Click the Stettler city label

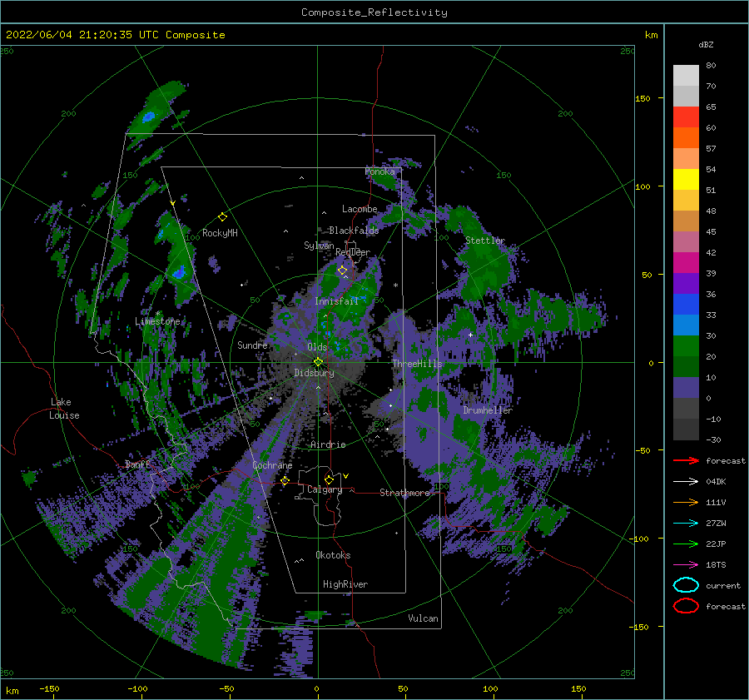coord(485,241)
